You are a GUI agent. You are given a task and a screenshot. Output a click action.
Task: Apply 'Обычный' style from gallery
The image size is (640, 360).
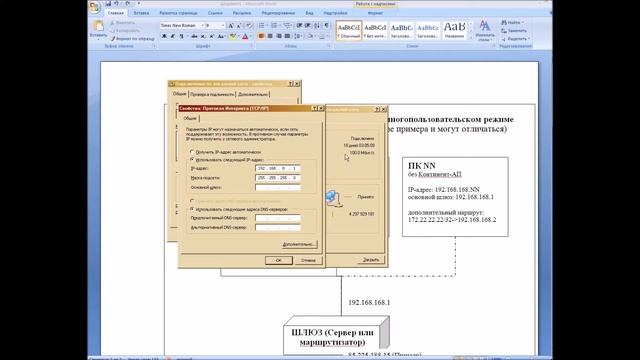349,31
